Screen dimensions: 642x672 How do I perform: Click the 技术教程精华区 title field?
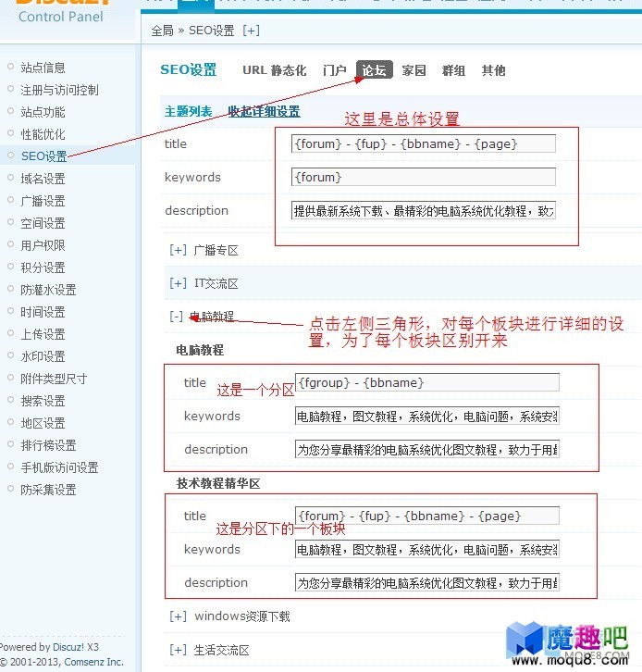click(x=427, y=516)
